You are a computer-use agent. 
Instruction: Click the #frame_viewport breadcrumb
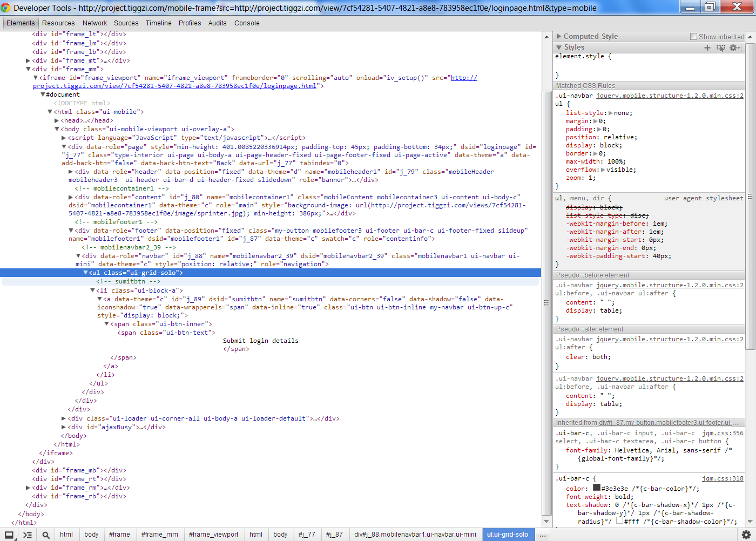click(x=213, y=535)
